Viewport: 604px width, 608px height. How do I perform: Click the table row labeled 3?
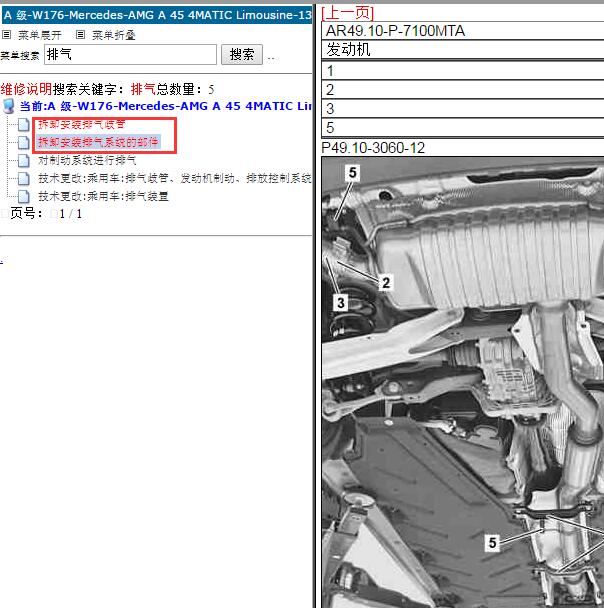tap(462, 109)
